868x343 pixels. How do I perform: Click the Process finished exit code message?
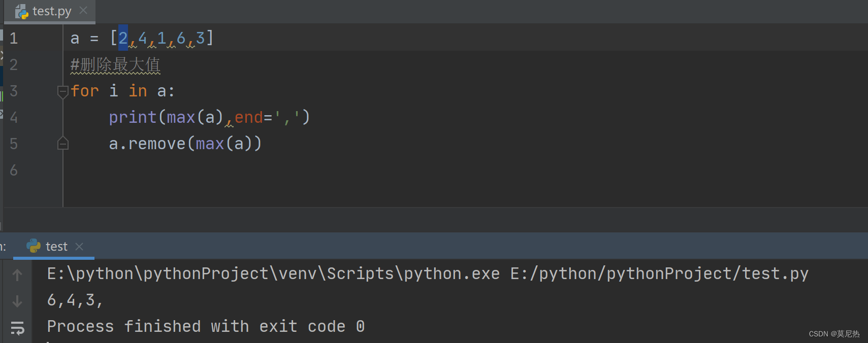coord(206,326)
